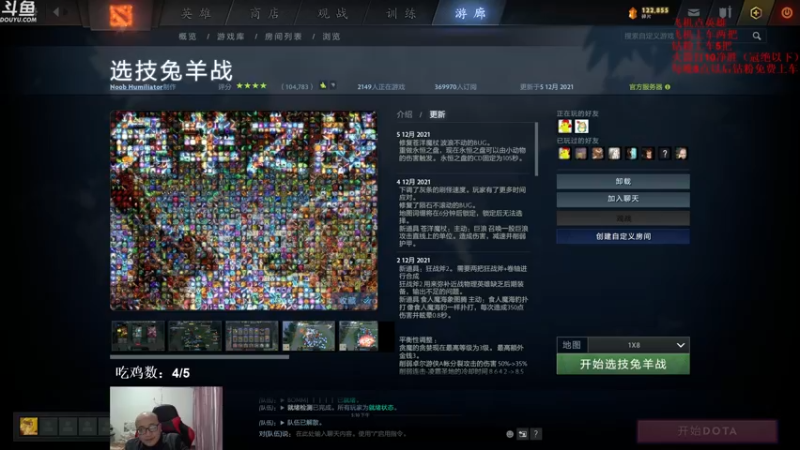The height and width of the screenshot is (450, 800).
Task: Click the party leader portrait slot
Action: pyautogui.click(x=29, y=426)
